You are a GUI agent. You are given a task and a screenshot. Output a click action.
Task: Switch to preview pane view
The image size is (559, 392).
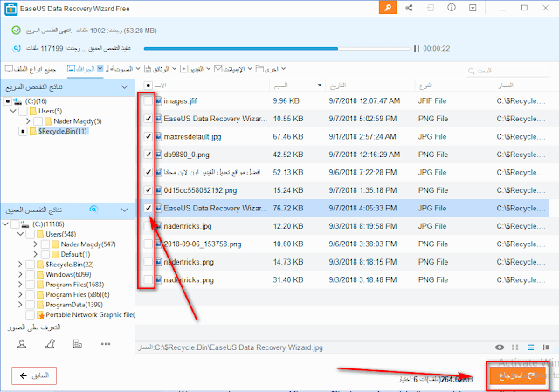pos(546,347)
